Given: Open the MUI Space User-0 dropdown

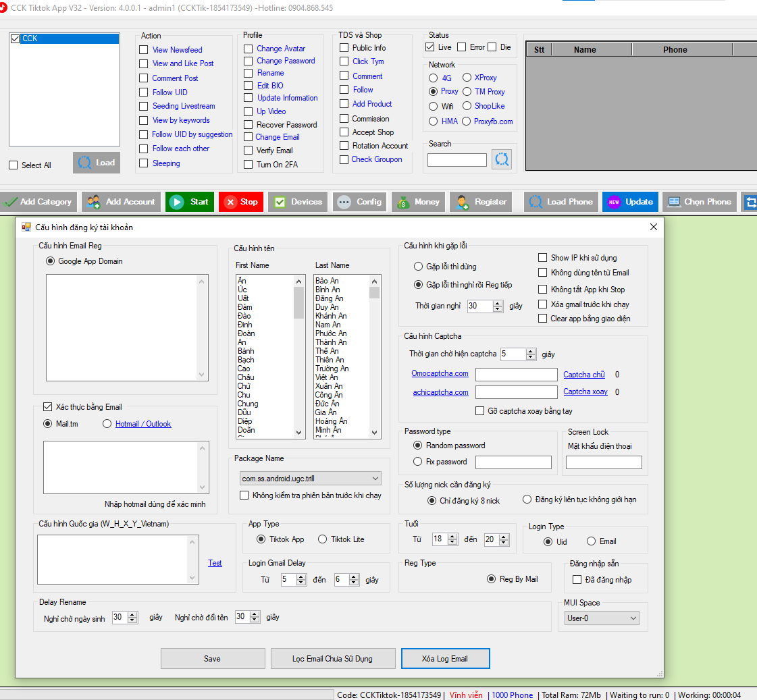Looking at the screenshot, I should coord(602,618).
